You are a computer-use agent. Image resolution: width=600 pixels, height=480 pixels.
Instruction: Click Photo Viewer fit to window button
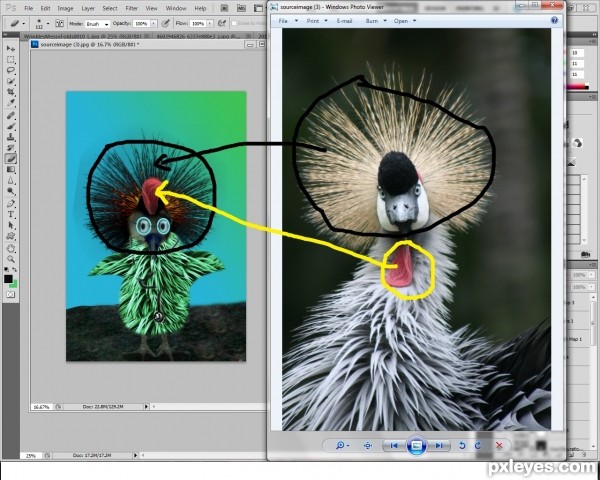[x=367, y=445]
